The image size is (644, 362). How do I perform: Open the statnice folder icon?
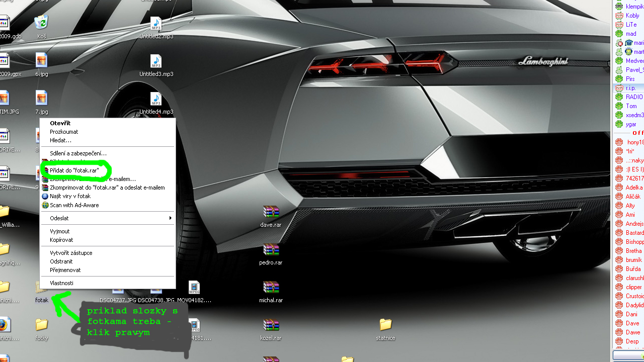click(385, 326)
